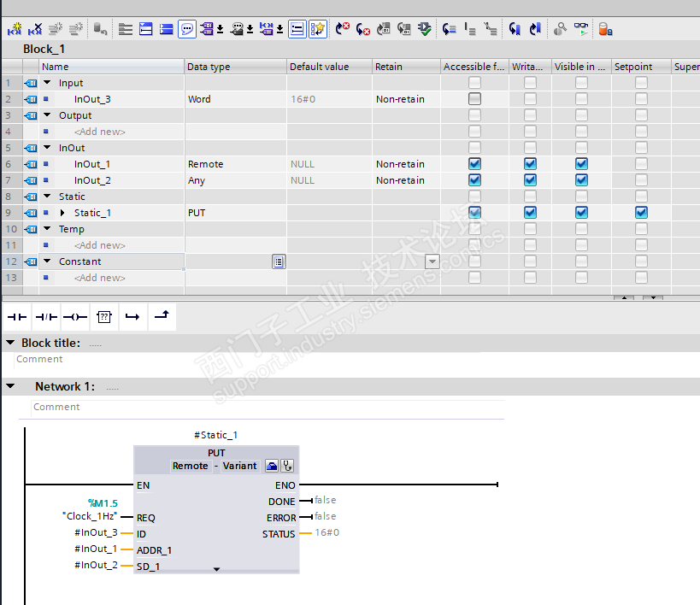Open the Retain dropdown in Constant row

(x=432, y=261)
